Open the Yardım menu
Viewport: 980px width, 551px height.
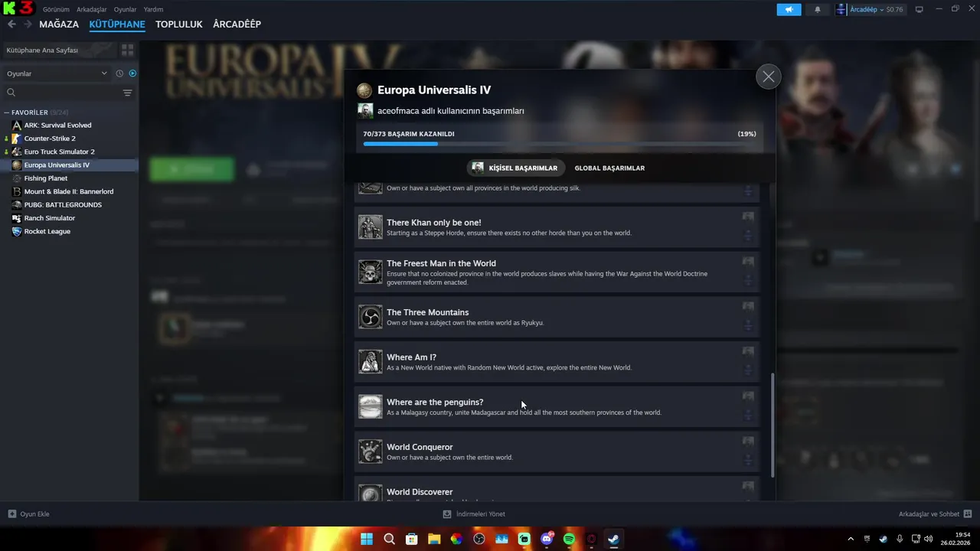click(153, 9)
